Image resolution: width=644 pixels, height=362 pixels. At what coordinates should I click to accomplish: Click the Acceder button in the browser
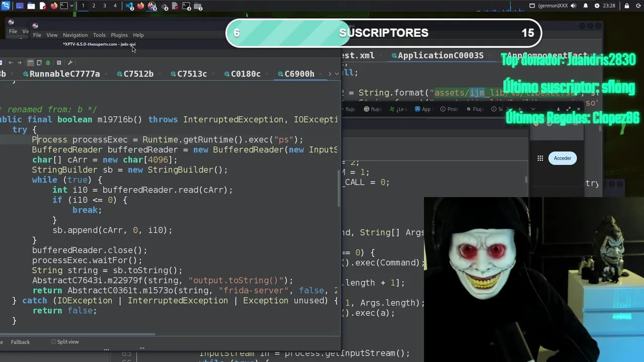click(562, 158)
